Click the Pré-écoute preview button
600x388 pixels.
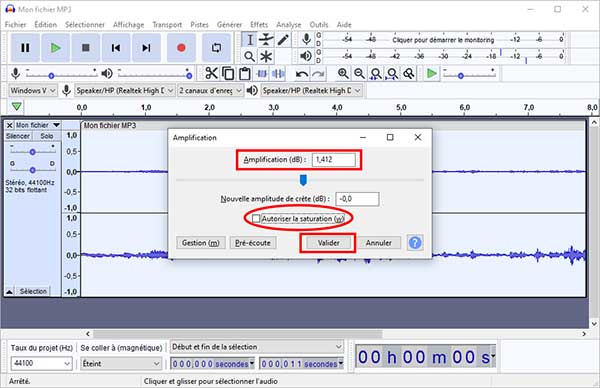(253, 243)
